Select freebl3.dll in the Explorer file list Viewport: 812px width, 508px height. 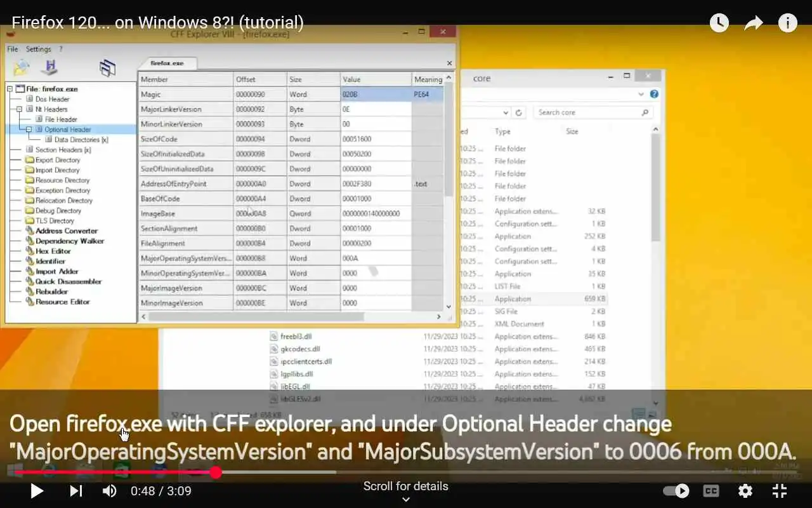(x=296, y=337)
